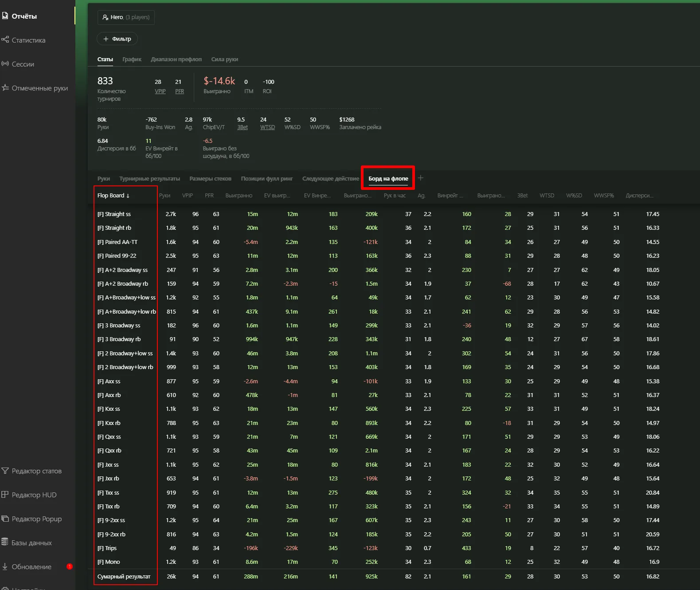Click the Отмеченные руки star icon
Image resolution: width=700 pixels, height=590 pixels.
pyautogui.click(x=5, y=88)
